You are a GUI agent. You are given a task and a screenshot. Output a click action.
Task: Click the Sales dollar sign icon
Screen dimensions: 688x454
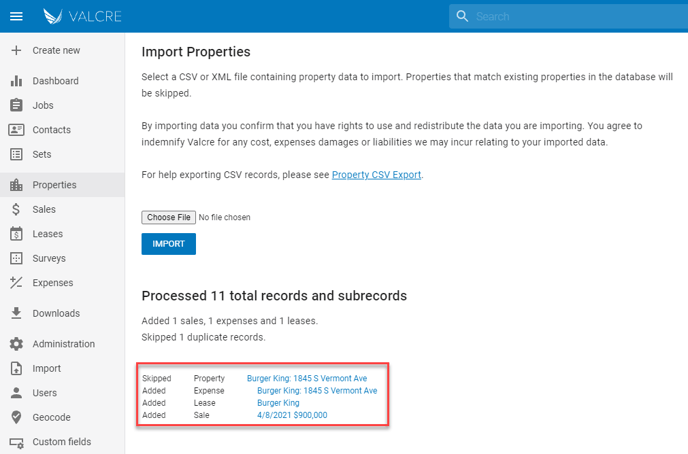pos(16,210)
